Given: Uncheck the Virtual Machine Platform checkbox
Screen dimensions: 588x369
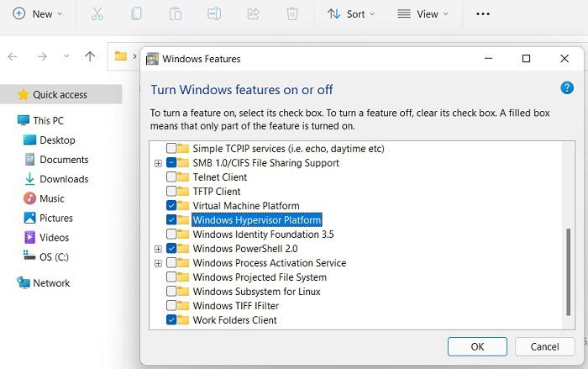Looking at the screenshot, I should pyautogui.click(x=171, y=206).
